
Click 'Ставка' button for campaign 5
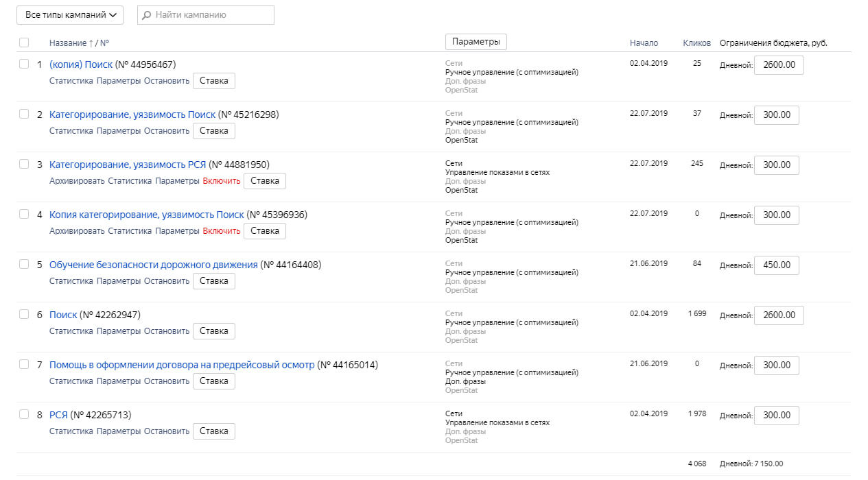(213, 280)
